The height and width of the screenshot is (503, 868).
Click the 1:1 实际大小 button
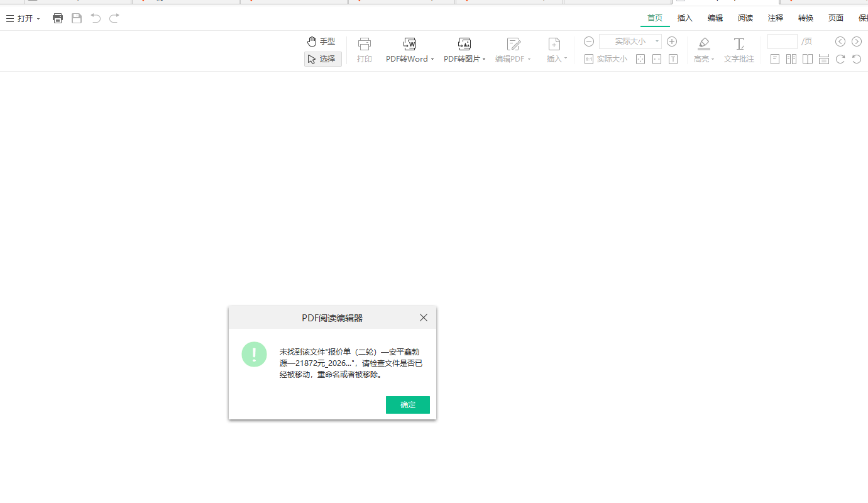pyautogui.click(x=606, y=59)
